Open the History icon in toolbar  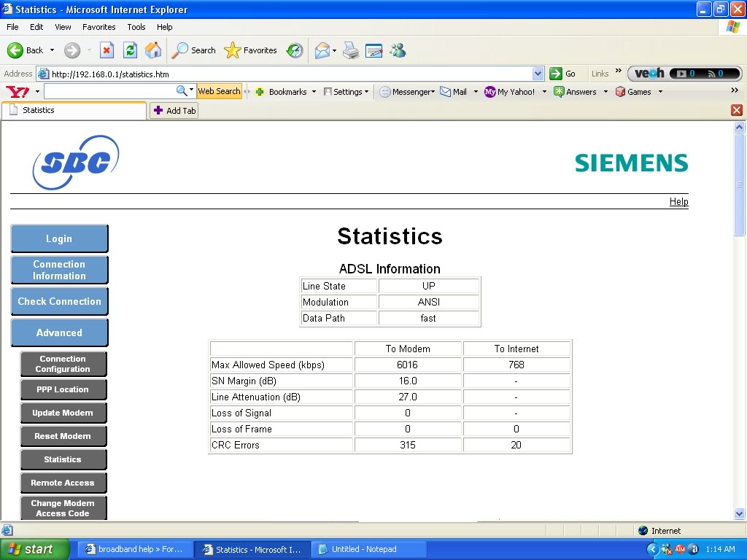(295, 50)
